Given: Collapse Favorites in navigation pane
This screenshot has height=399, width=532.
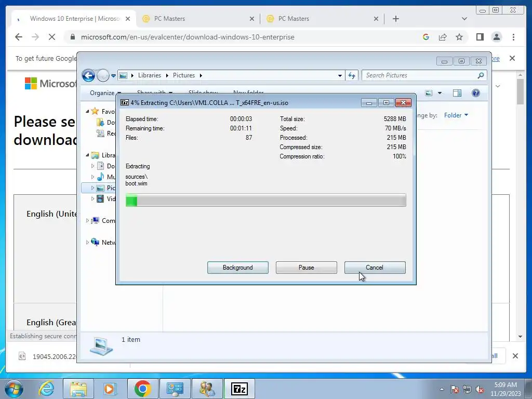Looking at the screenshot, I should pos(87,111).
